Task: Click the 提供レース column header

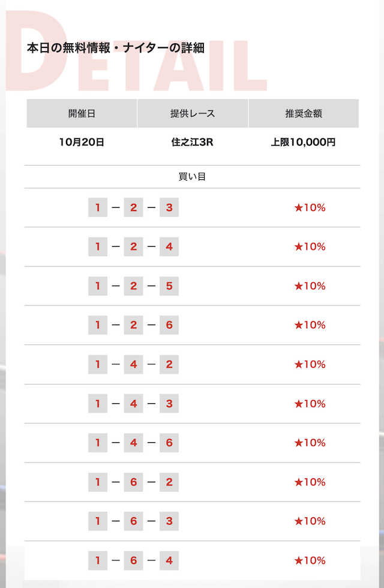Action: pos(193,113)
